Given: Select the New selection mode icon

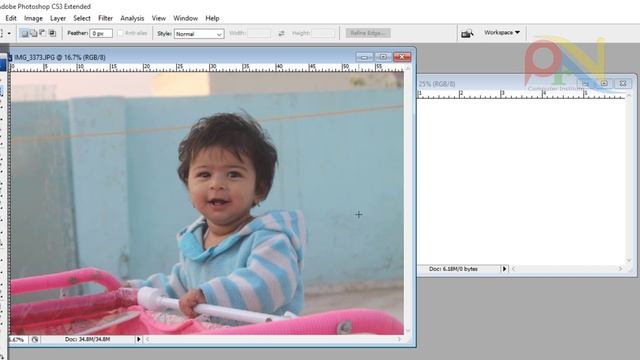Looking at the screenshot, I should pos(24,33).
